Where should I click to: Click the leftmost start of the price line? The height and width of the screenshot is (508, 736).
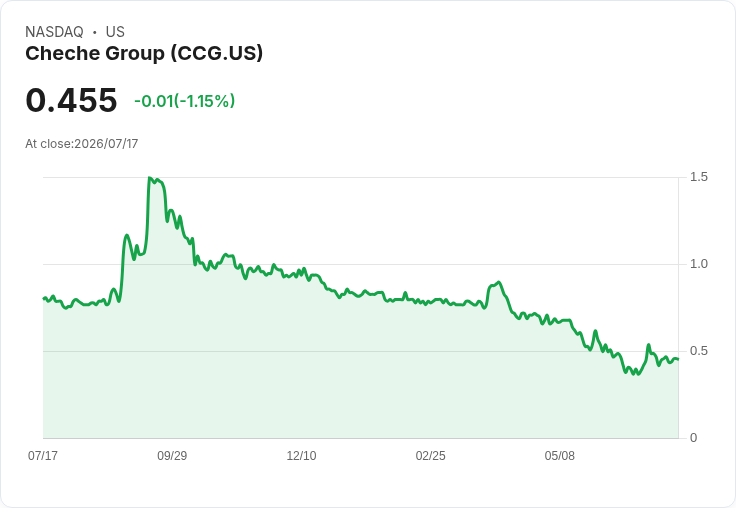point(44,298)
